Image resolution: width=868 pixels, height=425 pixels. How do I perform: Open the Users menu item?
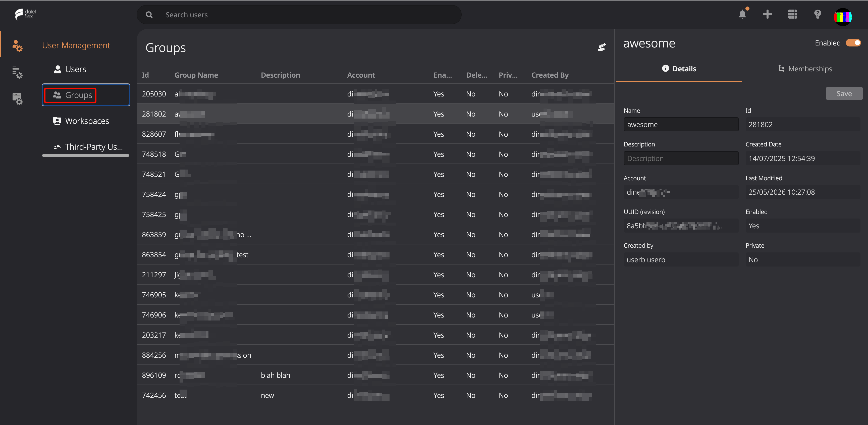(x=70, y=69)
